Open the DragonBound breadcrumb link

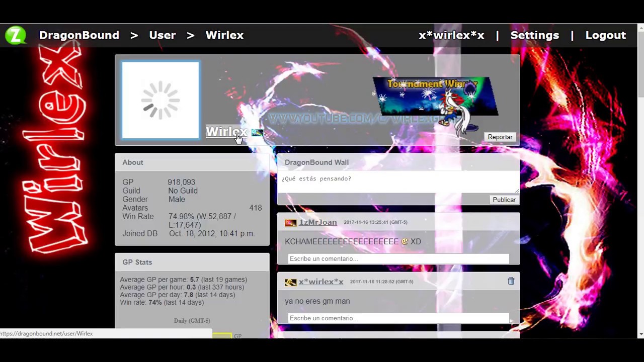click(79, 35)
